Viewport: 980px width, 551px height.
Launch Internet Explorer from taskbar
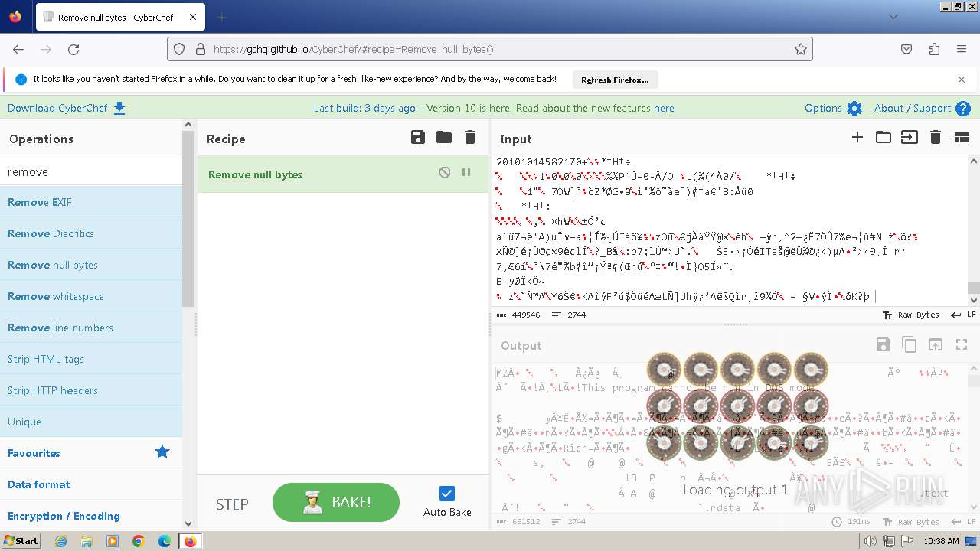[x=60, y=541]
